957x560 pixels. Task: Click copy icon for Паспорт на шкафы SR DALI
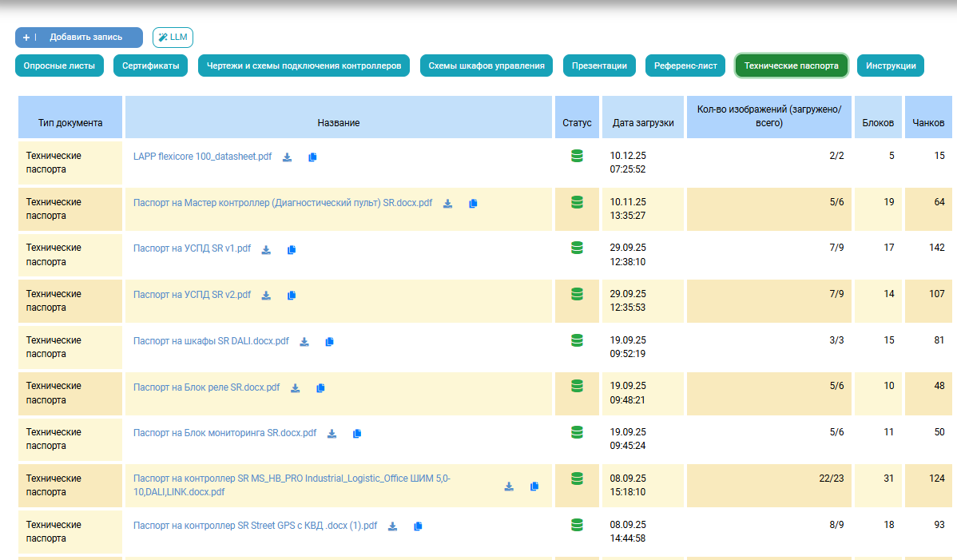click(x=329, y=342)
